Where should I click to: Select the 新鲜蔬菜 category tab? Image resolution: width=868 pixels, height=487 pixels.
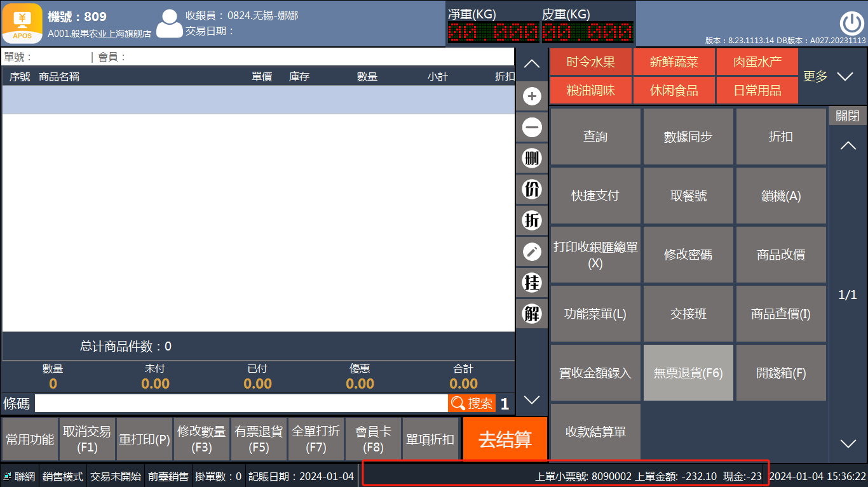(x=674, y=62)
